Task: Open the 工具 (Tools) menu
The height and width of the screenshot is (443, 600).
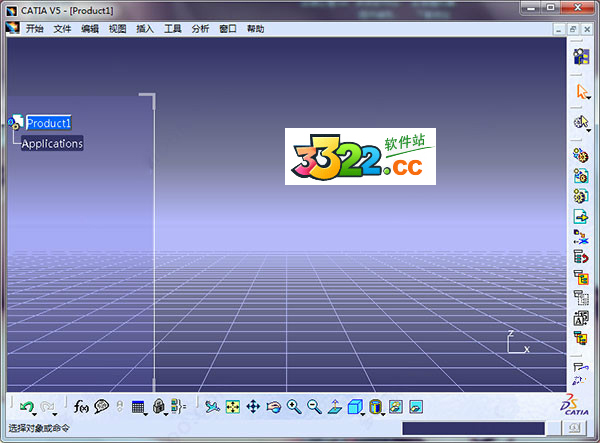Action: click(x=173, y=29)
